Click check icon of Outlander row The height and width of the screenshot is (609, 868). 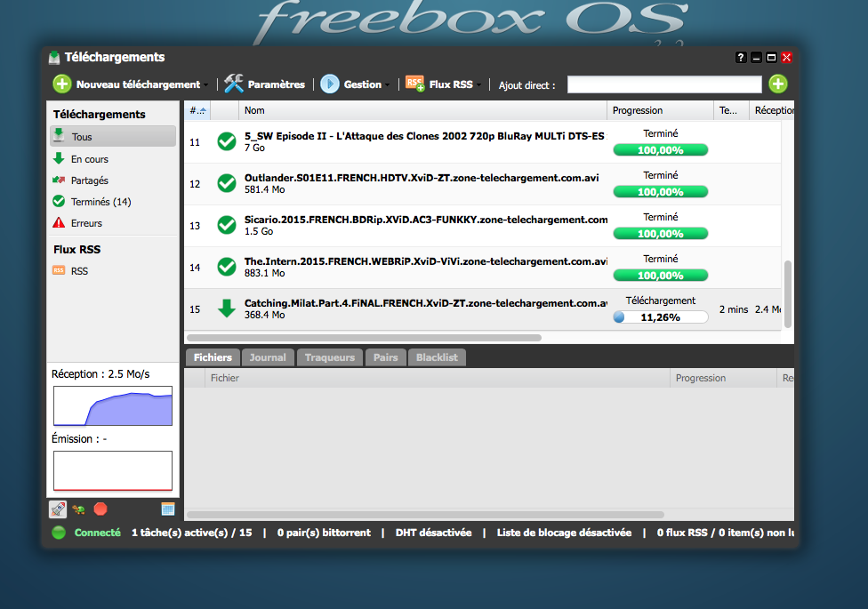[x=227, y=183]
